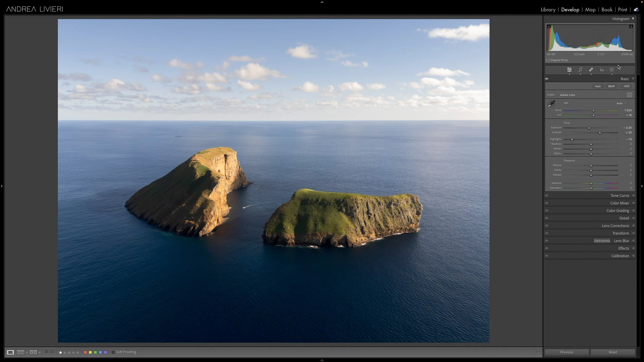Pick the White Balance eyedropper

click(551, 104)
